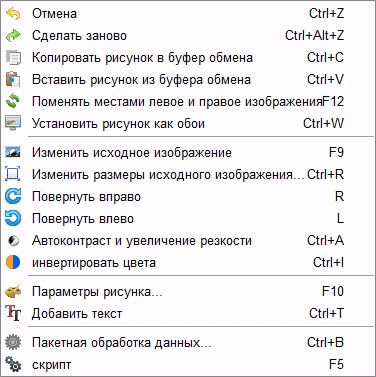Click the paste clipboard icon
The width and height of the screenshot is (376, 377).
13,79
